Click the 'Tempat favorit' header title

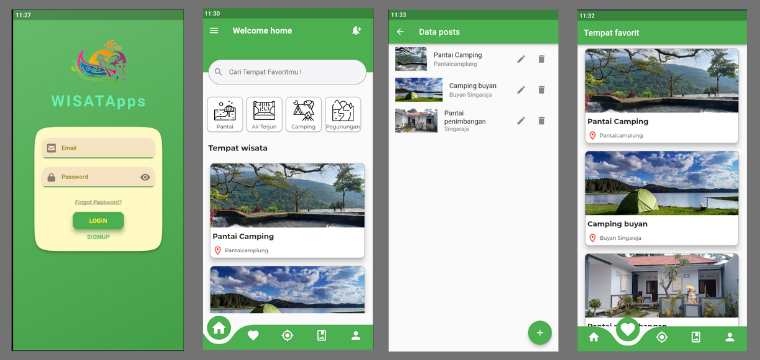tap(611, 33)
